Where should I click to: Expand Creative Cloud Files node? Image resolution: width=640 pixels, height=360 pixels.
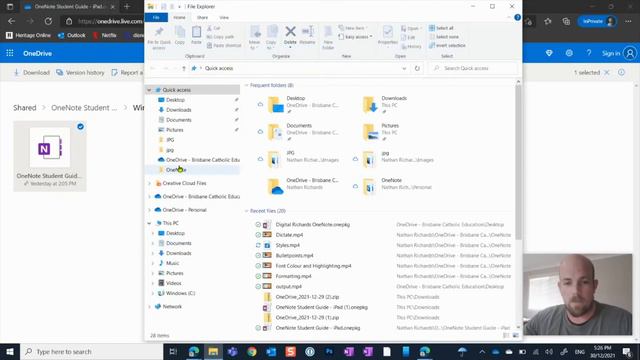(149, 183)
